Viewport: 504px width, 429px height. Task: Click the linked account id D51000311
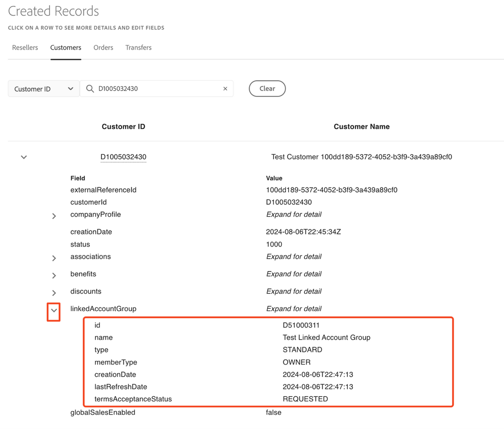(x=301, y=325)
